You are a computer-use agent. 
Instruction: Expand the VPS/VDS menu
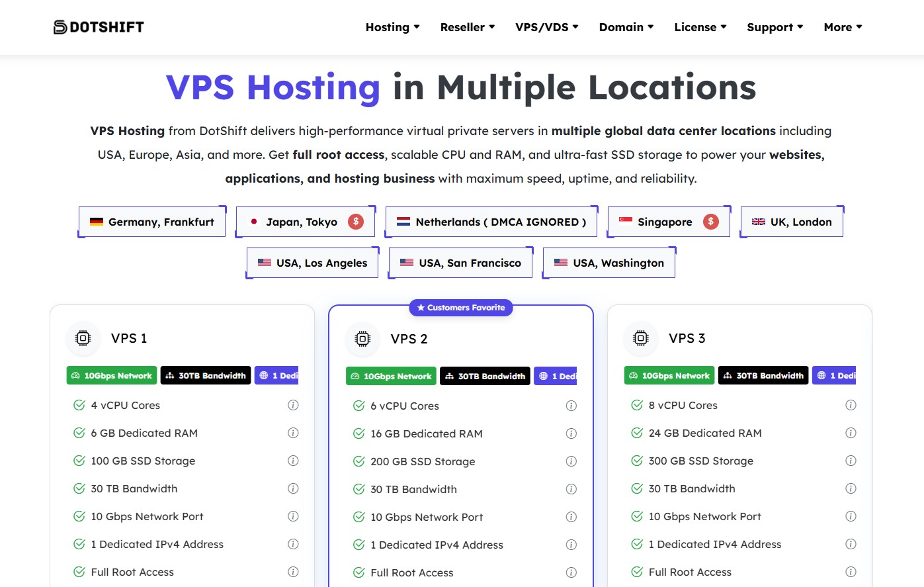[547, 27]
